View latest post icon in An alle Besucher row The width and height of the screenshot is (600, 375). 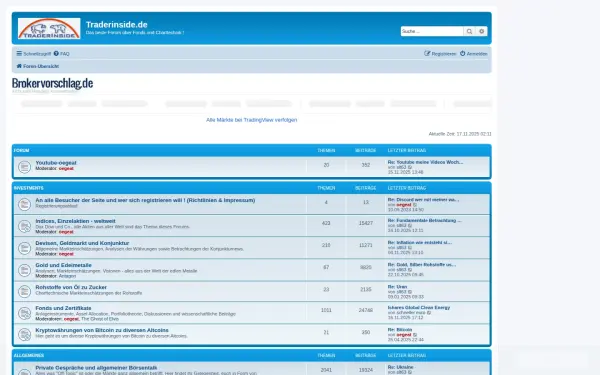415,205
